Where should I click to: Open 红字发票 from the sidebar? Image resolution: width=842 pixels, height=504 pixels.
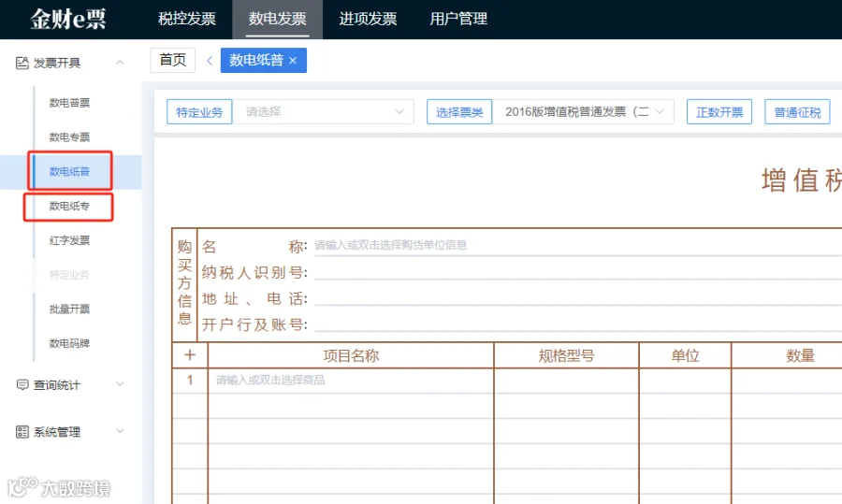pyautogui.click(x=69, y=240)
